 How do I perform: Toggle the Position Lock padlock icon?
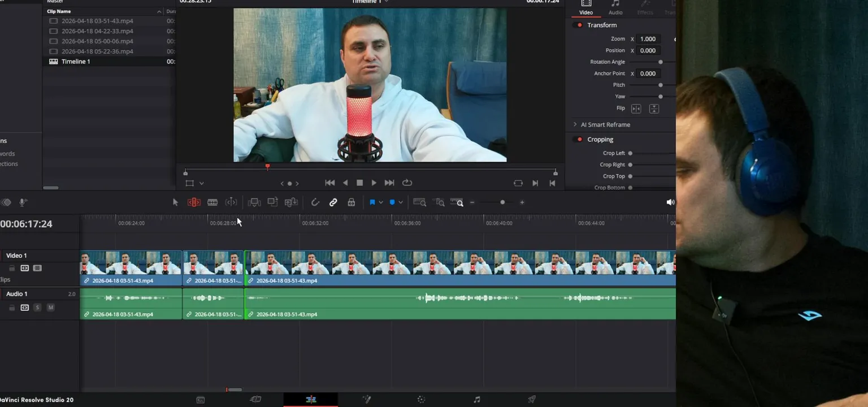(351, 202)
